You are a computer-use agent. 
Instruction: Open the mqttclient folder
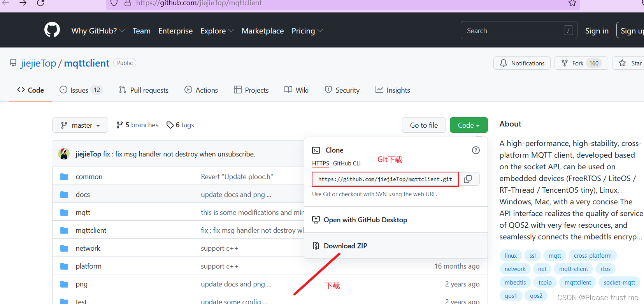tap(91, 230)
